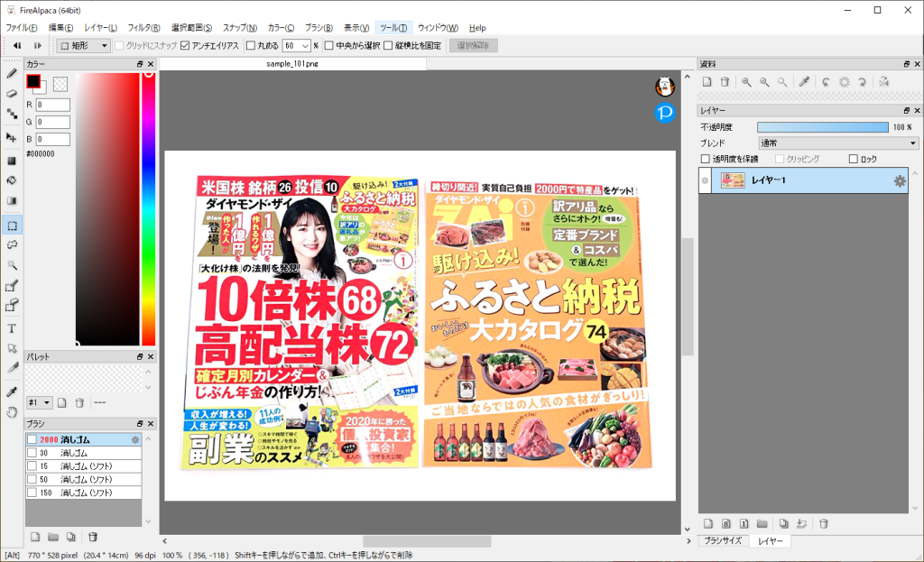
Task: Open the ツール menu
Action: [393, 28]
